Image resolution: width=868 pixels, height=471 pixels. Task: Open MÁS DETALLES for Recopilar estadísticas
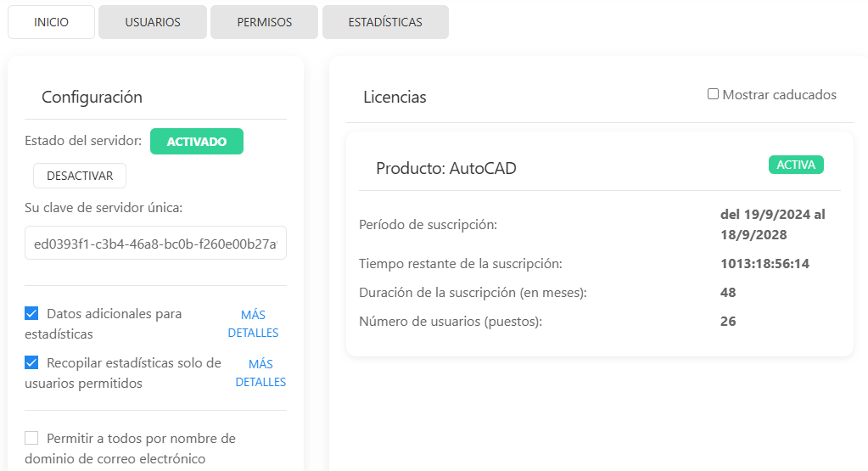coord(260,373)
